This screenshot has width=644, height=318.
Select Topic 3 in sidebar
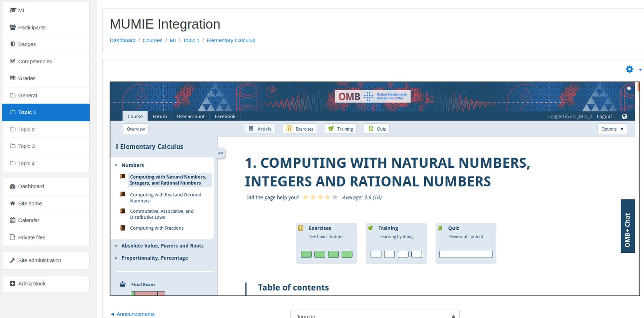click(46, 146)
